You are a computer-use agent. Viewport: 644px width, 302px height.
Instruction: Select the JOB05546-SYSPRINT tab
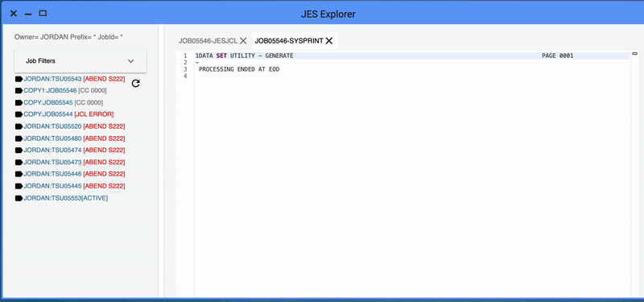289,41
